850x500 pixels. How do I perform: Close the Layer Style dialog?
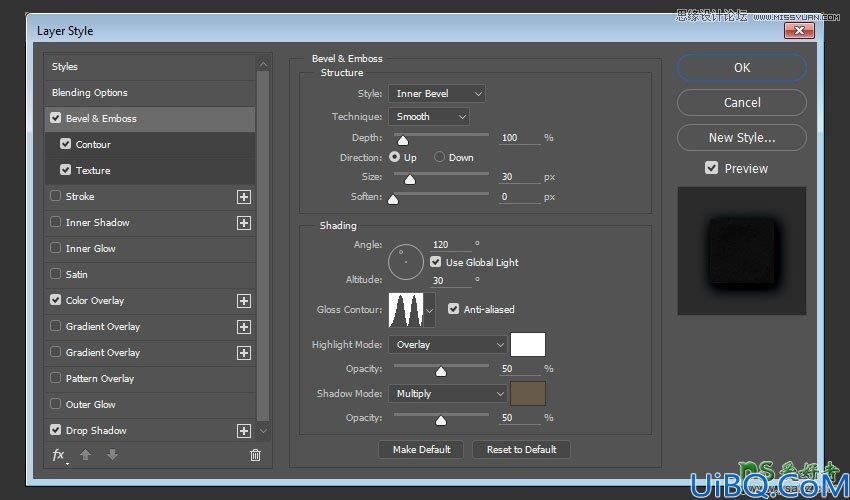tap(799, 31)
